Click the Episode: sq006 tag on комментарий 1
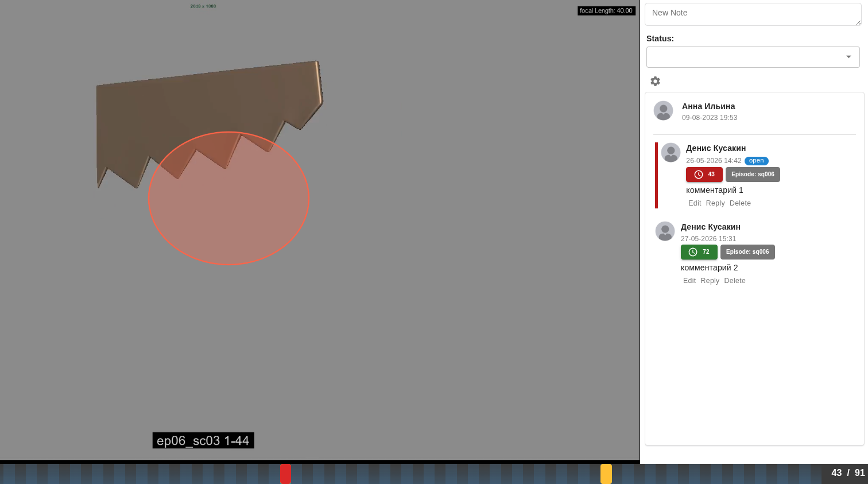The image size is (868, 484). click(753, 175)
